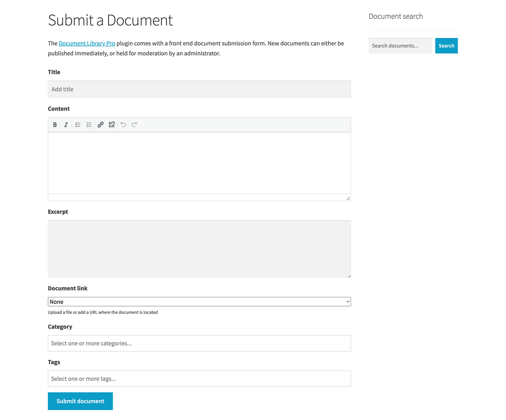This screenshot has height=420, width=506.
Task: Click the insert link icon
Action: [100, 125]
